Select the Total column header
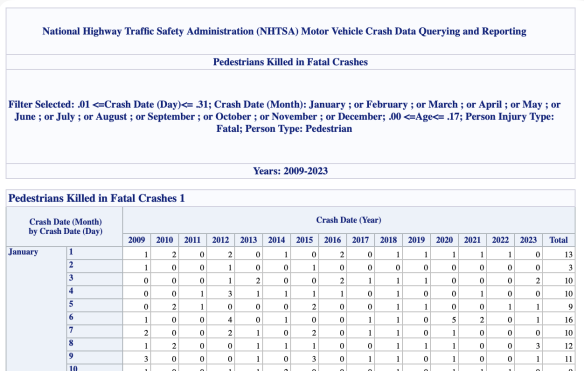Viewport: 584px width, 371px height. tap(559, 240)
